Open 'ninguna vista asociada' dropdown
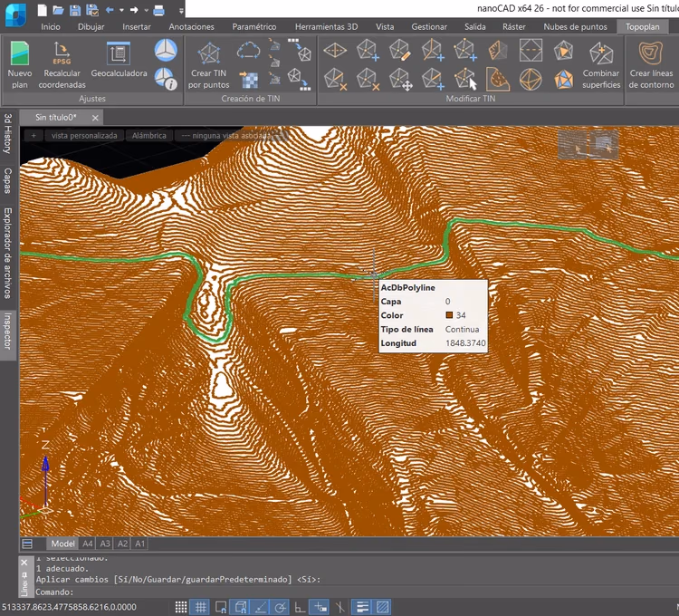 (232, 136)
